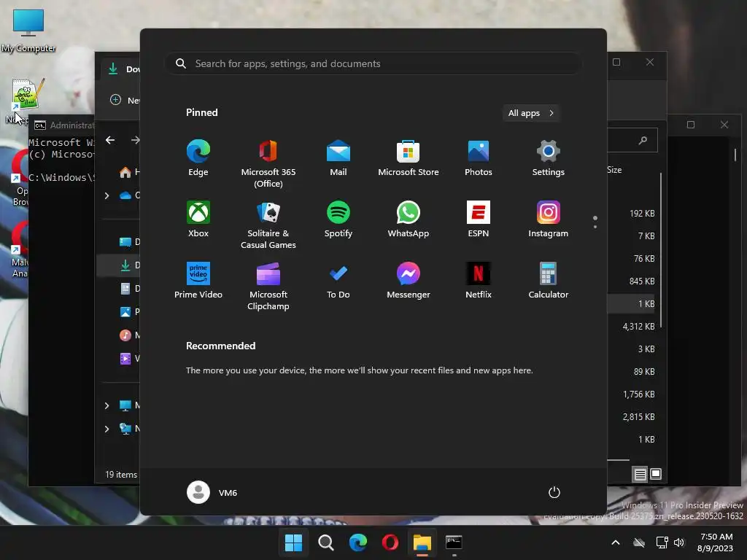Select the 2,815 KB file row
The image size is (747, 560).
click(632, 416)
